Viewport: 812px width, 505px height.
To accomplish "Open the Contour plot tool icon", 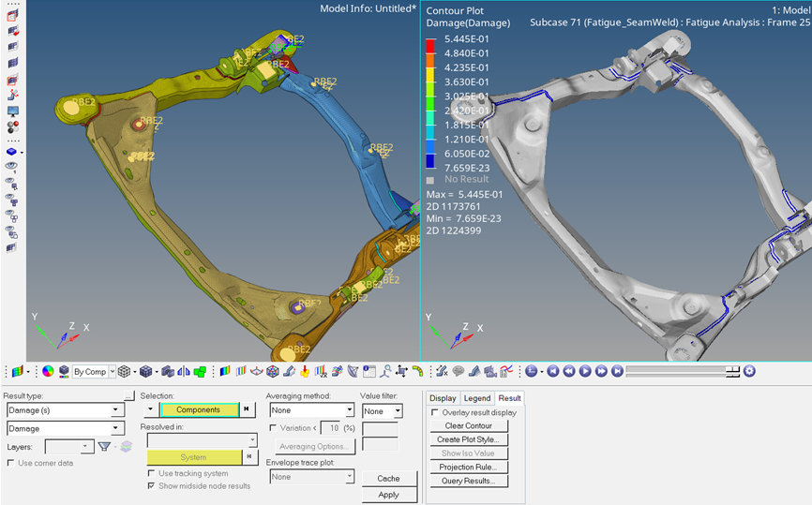I will [x=225, y=372].
